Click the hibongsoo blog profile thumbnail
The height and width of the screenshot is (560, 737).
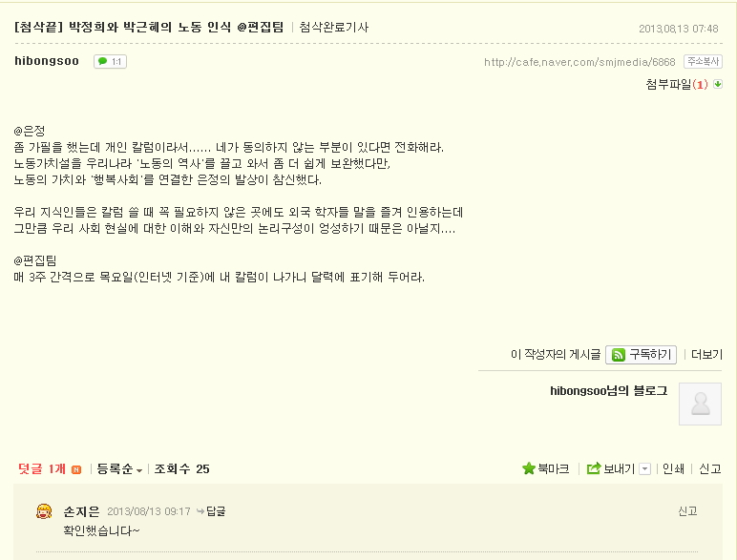coord(700,404)
